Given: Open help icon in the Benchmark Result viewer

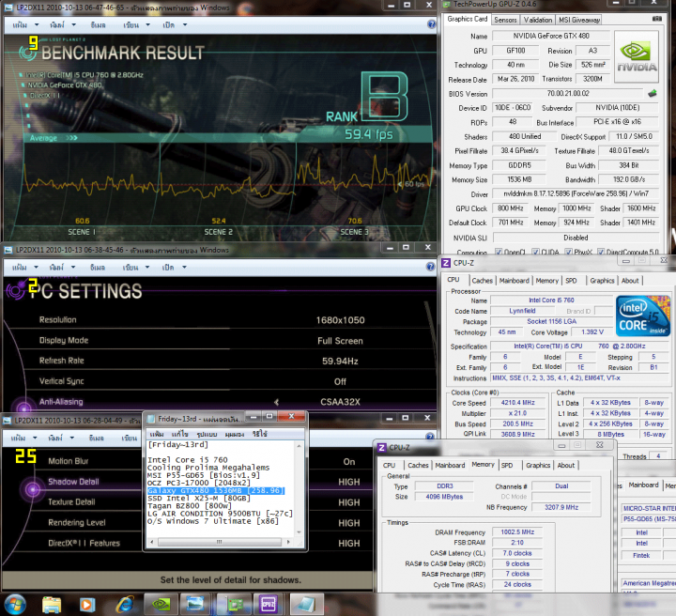Looking at the screenshot, I should (x=432, y=24).
